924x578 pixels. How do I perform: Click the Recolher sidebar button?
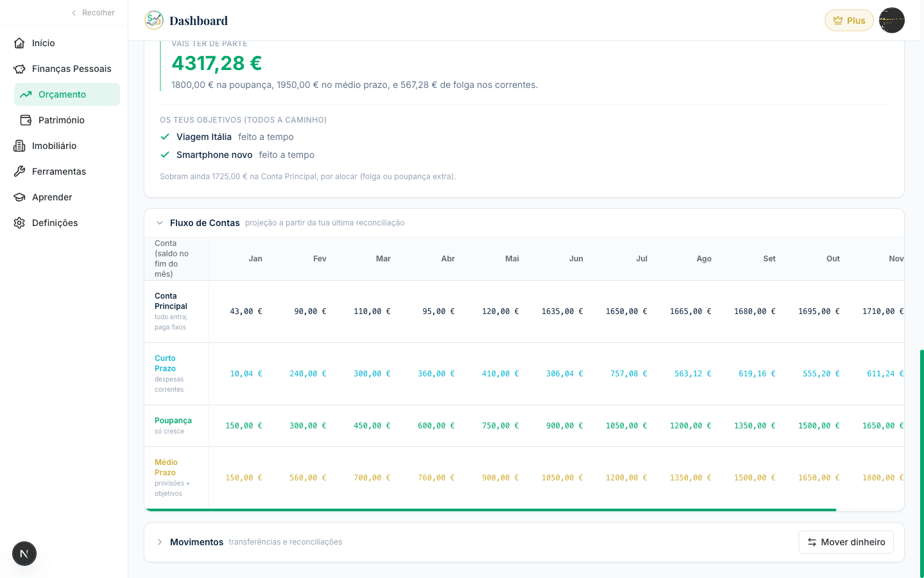point(93,13)
